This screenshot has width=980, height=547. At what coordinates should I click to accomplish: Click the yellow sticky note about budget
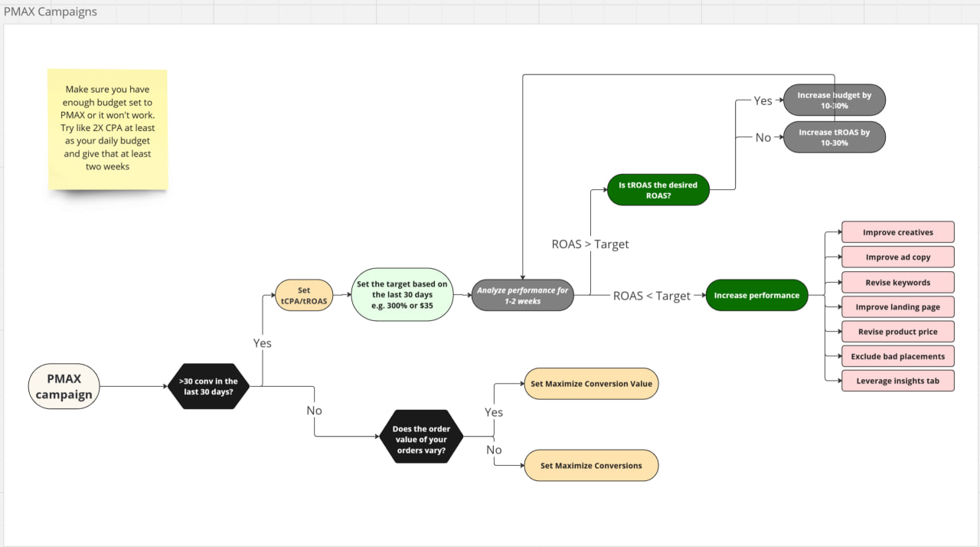(107, 129)
